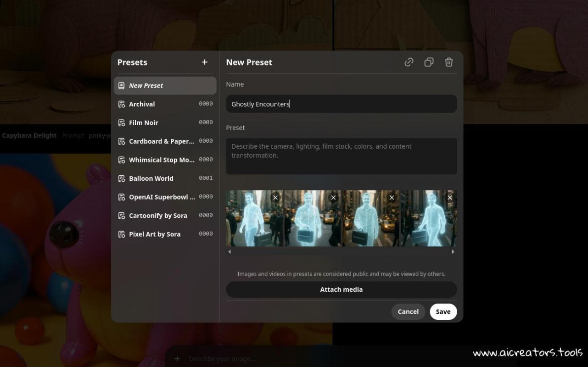The image size is (588, 367).
Task: Click the Name field with Ghostly Encounters
Action: [341, 104]
